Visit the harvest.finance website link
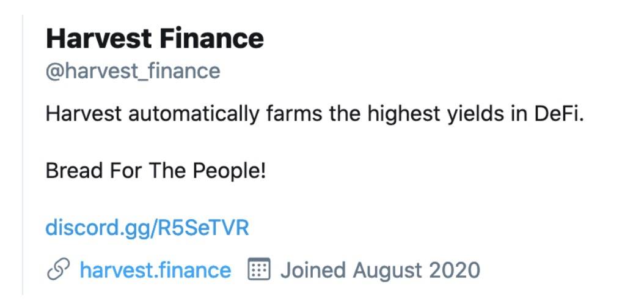Viewport: 644px width, 306px height. point(155,270)
